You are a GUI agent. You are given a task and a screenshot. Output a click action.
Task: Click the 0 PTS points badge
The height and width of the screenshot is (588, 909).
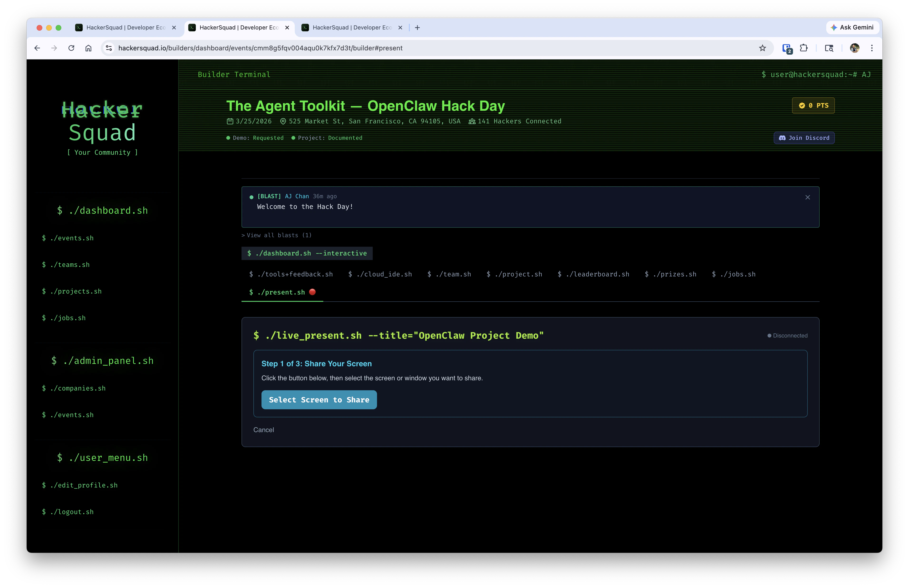click(x=813, y=106)
